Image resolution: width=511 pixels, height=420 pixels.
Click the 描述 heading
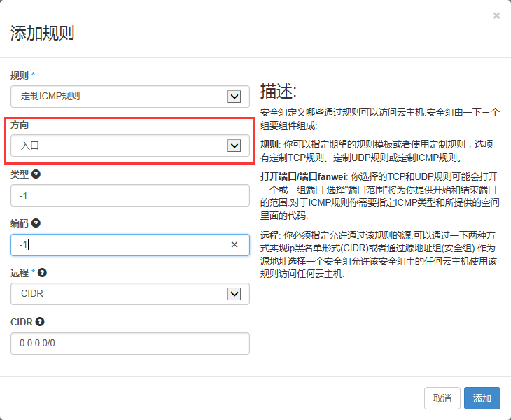(279, 91)
